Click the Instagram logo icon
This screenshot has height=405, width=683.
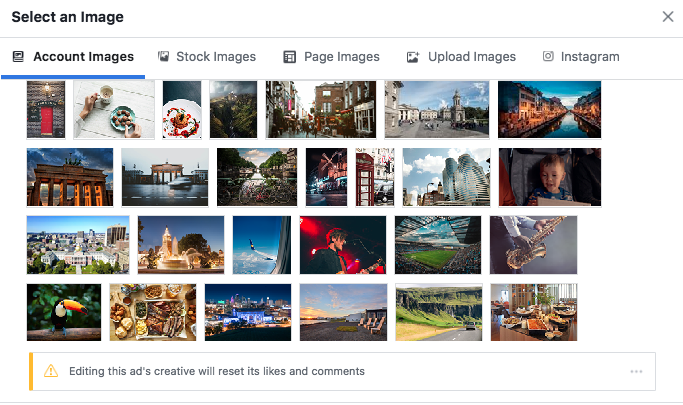[548, 56]
